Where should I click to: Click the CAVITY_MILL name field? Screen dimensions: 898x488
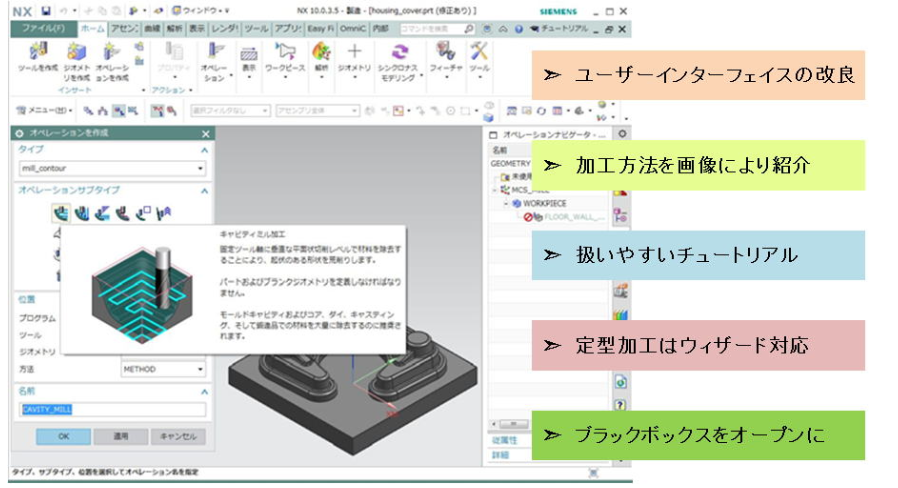[112, 410]
